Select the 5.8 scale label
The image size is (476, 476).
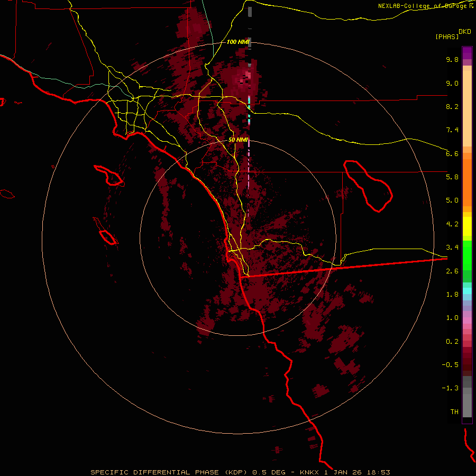coord(452,177)
